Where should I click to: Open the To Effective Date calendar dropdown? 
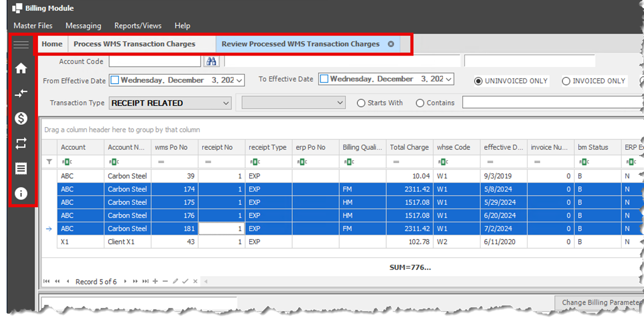coord(448,80)
